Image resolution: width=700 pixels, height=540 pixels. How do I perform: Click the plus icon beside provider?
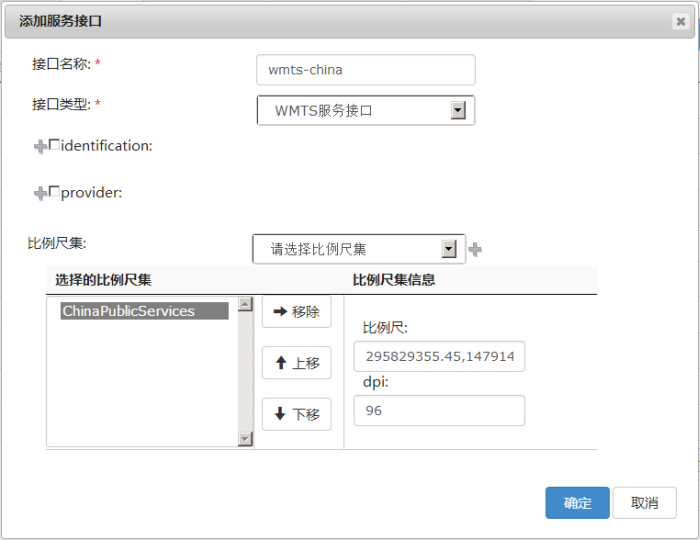coord(40,193)
